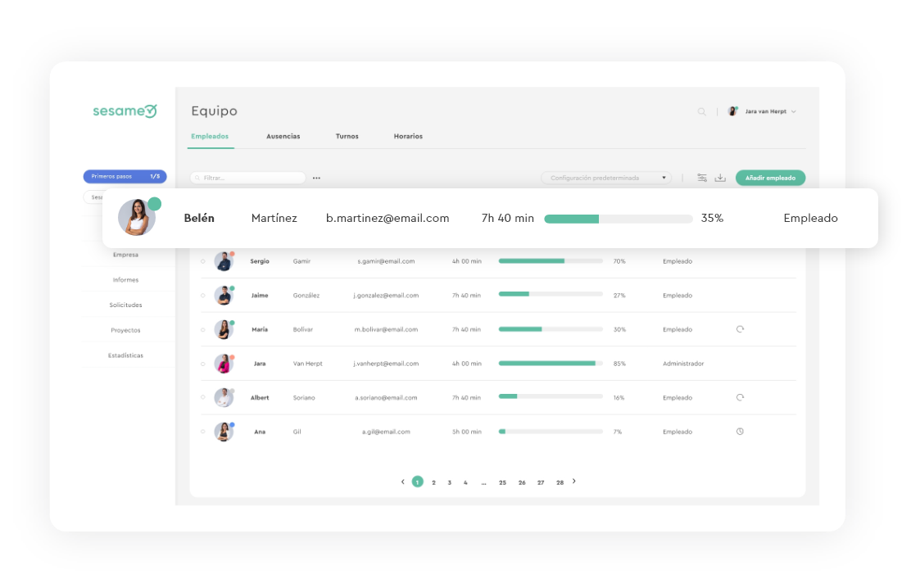Select the row checkbox for Jaime
The height and width of the screenshot is (588, 911).
[x=203, y=296]
